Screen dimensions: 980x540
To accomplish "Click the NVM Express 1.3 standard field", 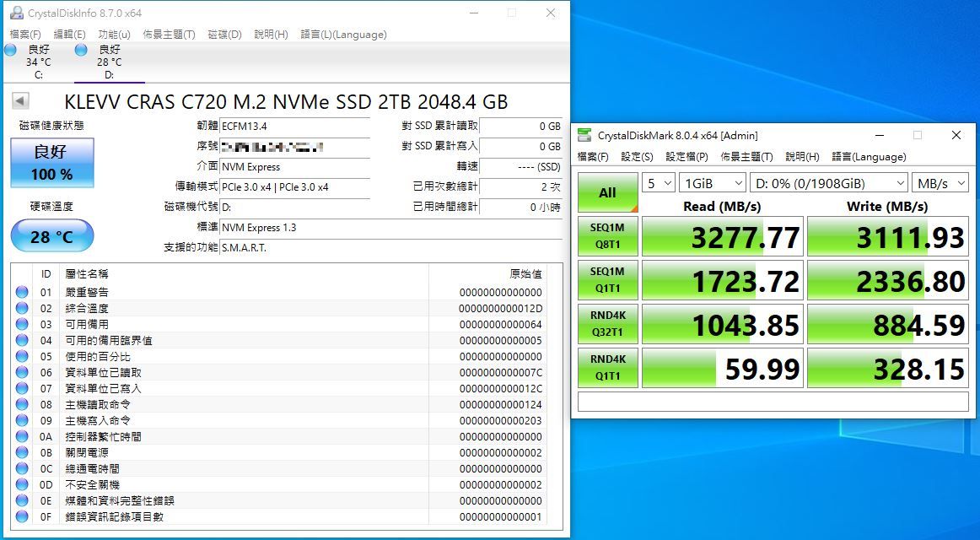I will 391,228.
